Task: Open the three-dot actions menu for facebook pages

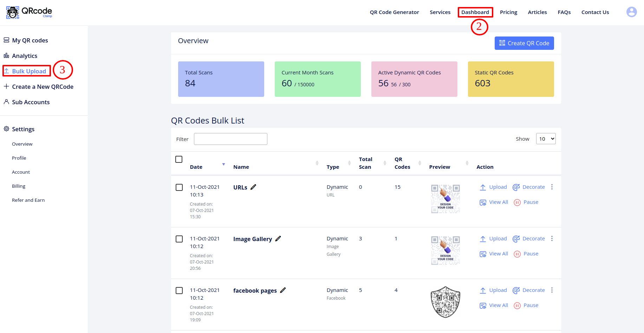Action: 552,290
